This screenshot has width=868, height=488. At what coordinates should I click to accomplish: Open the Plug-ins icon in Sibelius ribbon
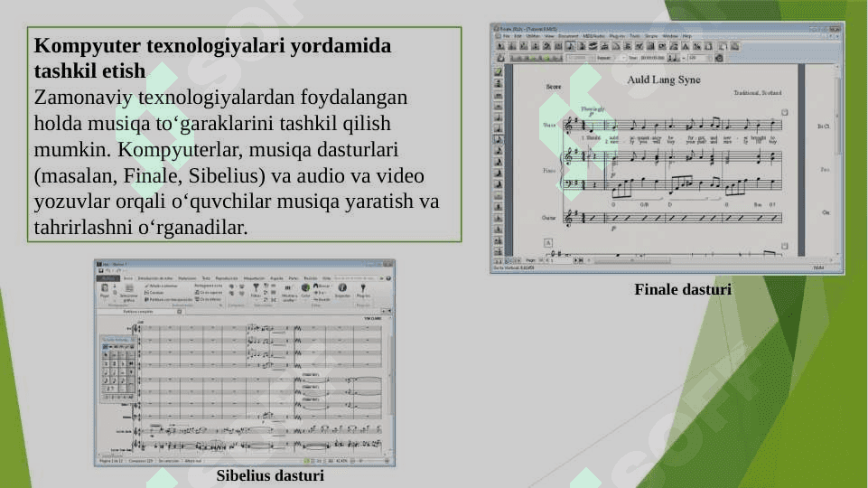tap(362, 290)
